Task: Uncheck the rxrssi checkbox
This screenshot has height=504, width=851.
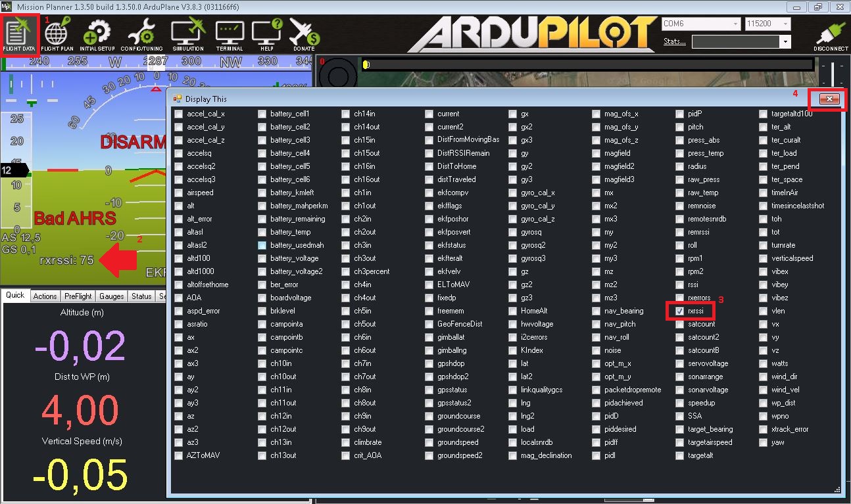Action: [680, 311]
